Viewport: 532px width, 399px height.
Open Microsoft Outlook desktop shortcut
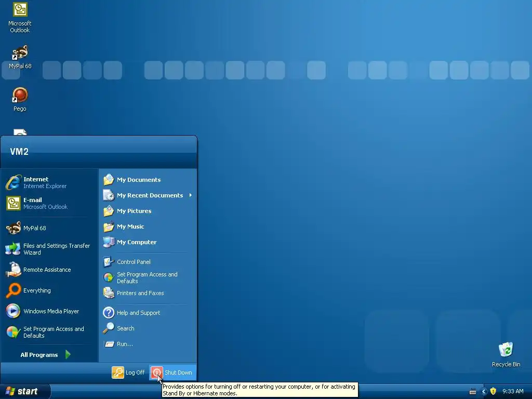(x=20, y=17)
